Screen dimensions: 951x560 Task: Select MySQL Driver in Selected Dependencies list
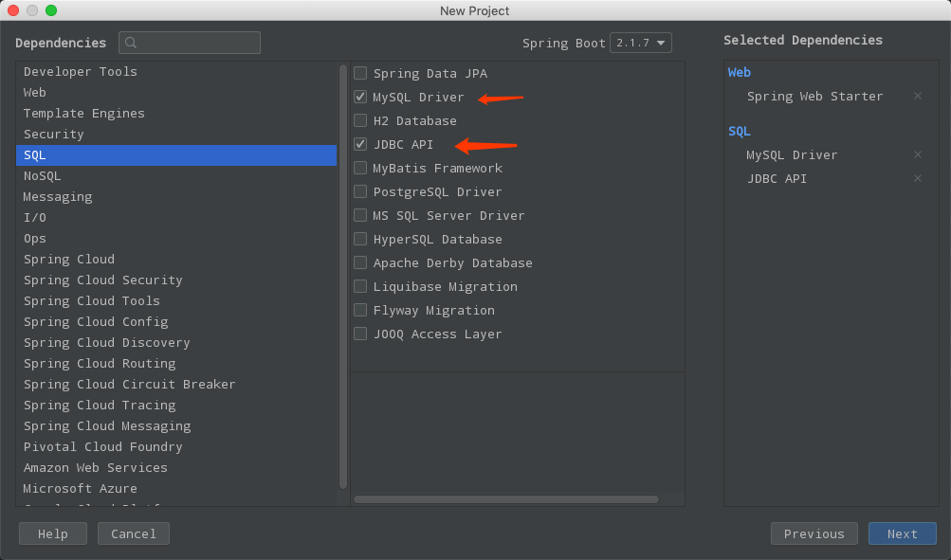click(x=792, y=154)
